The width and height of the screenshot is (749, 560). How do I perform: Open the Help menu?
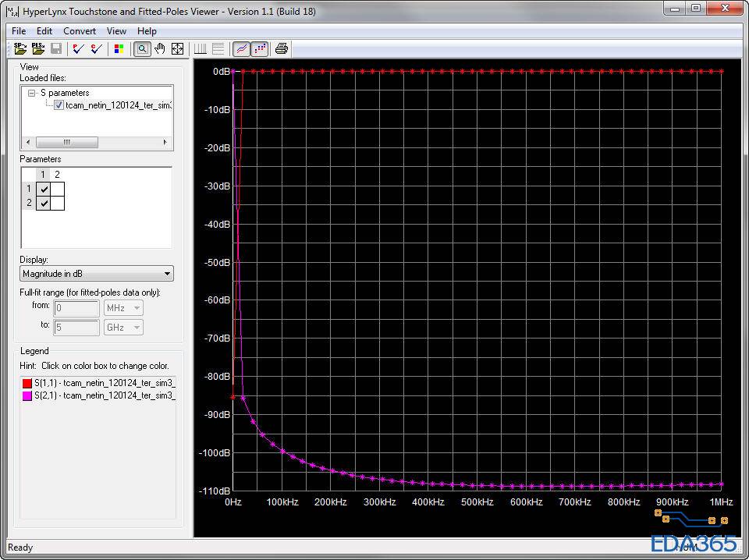(147, 31)
